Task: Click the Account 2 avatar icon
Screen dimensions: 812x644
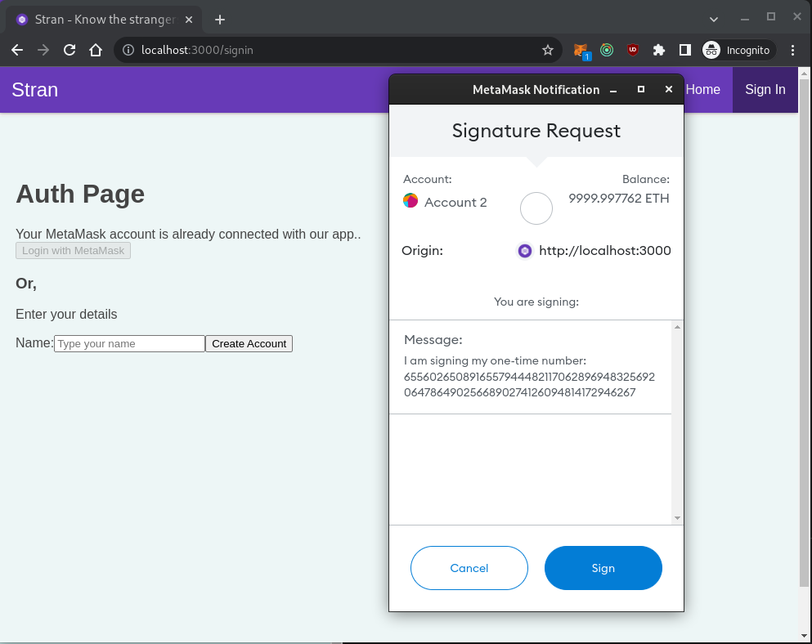Action: tap(410, 200)
